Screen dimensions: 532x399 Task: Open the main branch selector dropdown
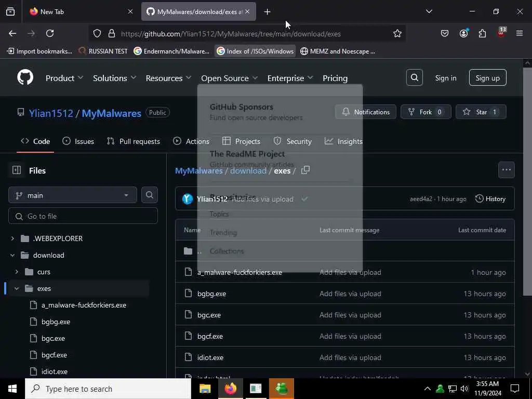click(73, 195)
